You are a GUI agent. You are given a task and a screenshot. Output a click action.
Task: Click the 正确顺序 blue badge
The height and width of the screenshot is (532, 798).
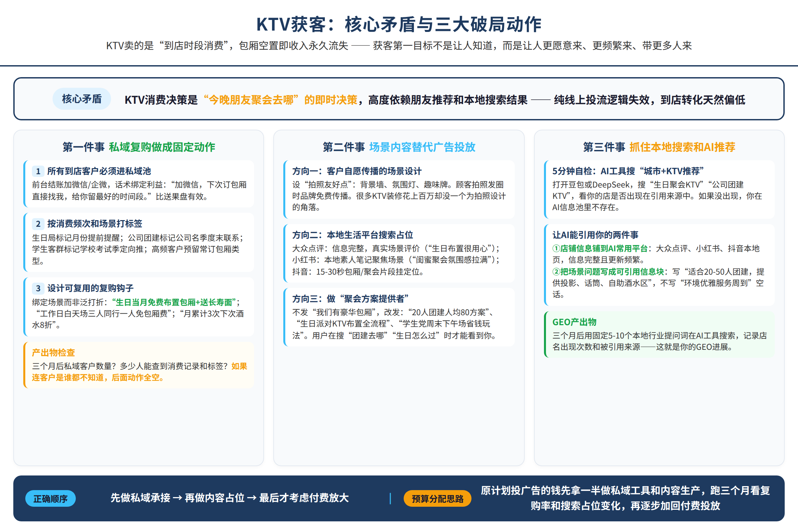coord(51,498)
